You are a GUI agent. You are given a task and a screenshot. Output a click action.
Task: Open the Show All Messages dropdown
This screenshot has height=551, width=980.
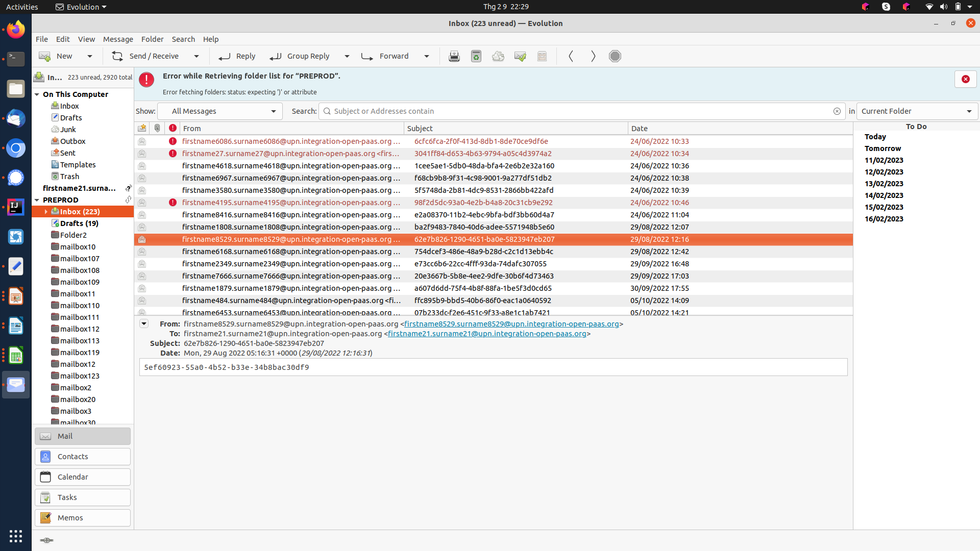(220, 111)
